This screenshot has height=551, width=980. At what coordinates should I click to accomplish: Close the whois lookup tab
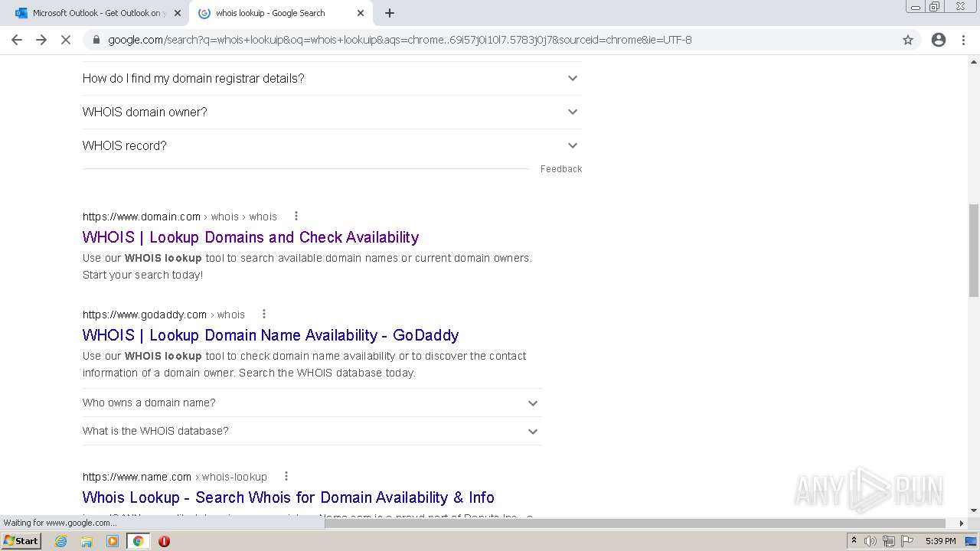pyautogui.click(x=361, y=13)
